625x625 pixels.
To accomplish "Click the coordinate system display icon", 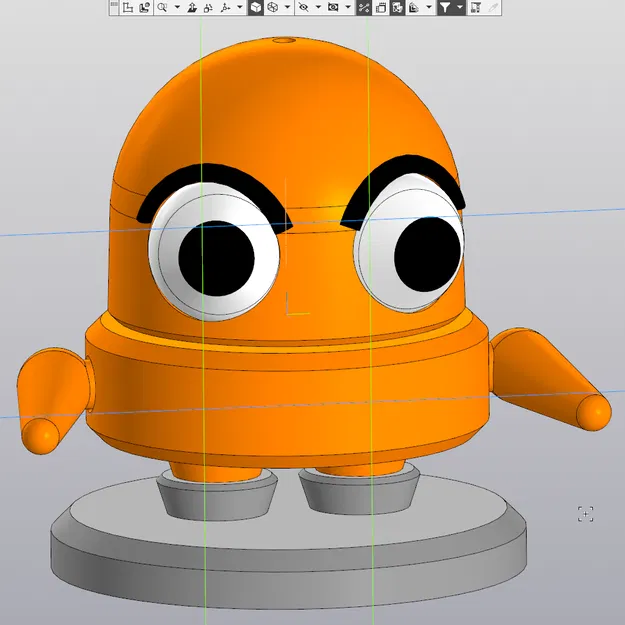I will point(145,7).
